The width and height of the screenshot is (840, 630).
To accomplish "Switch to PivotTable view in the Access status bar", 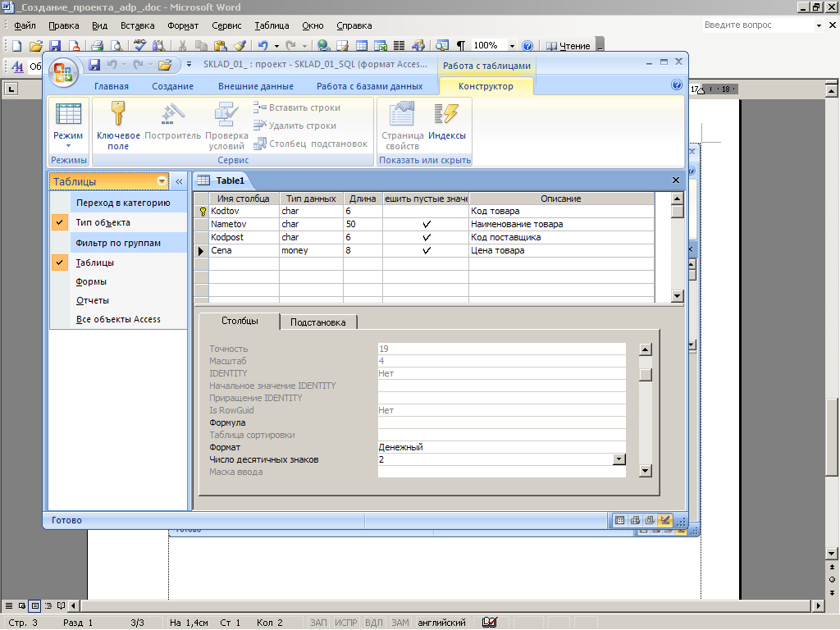I will click(x=635, y=520).
